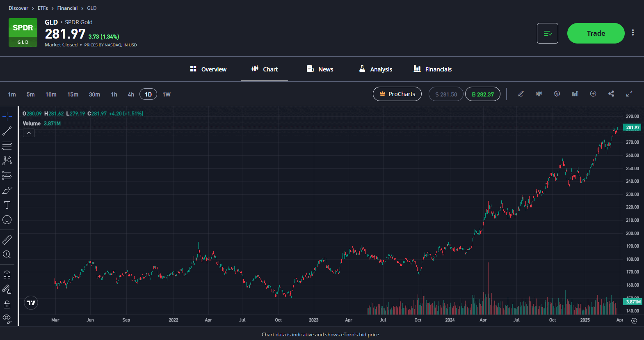Click the SPDR GLD logo
The height and width of the screenshot is (340, 644).
pyautogui.click(x=23, y=32)
